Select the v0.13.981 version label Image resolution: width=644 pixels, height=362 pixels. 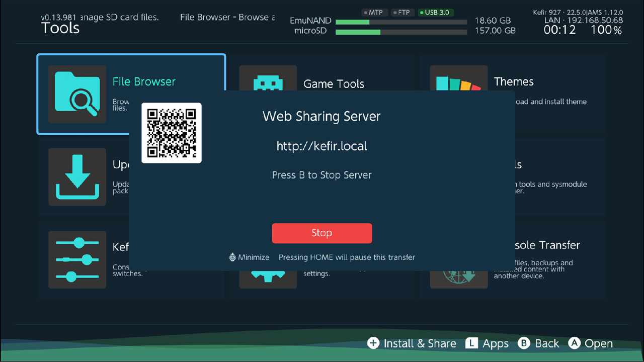(58, 17)
